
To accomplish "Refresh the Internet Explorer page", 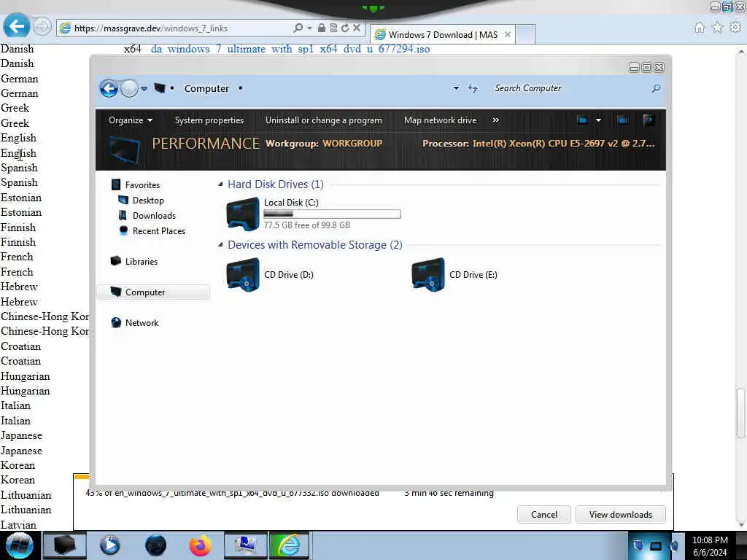I will 345,28.
